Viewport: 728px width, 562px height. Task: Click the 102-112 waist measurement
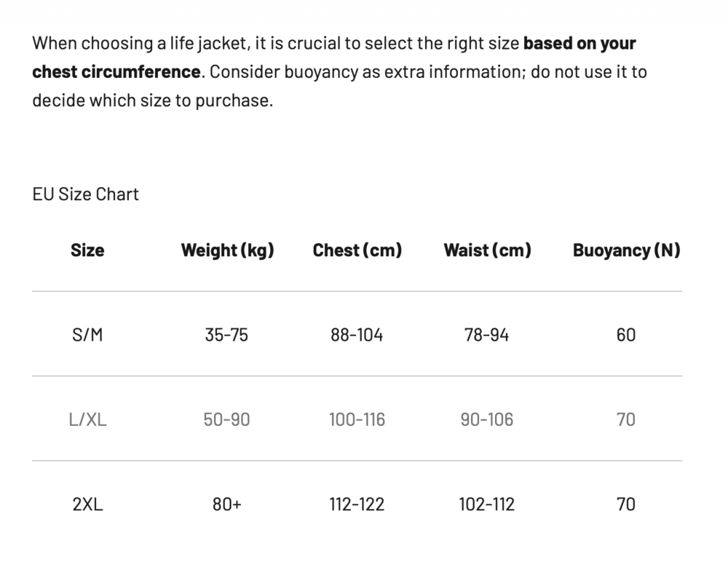[486, 504]
